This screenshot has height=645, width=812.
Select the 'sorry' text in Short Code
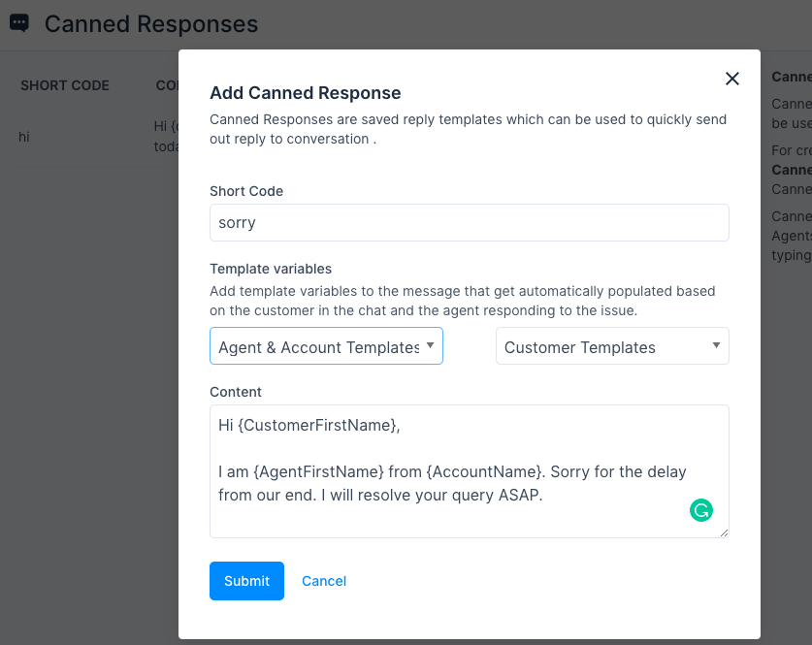pyautogui.click(x=239, y=222)
